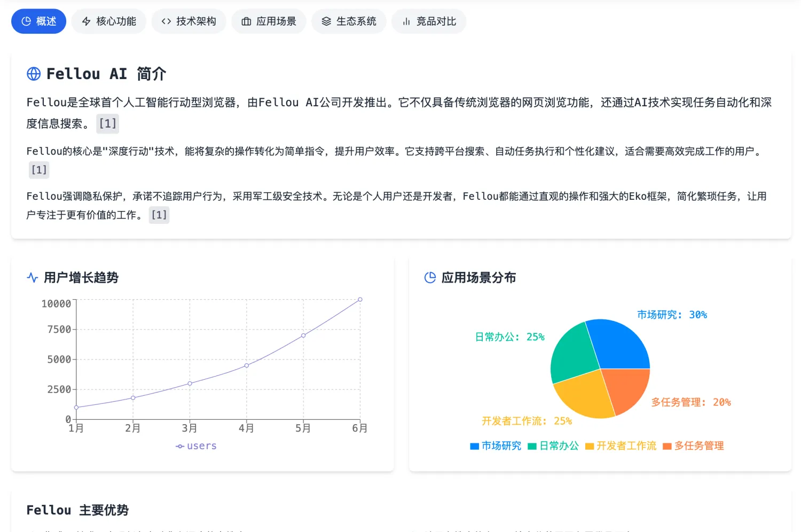Click the 6月 data point at 10000

[360, 300]
